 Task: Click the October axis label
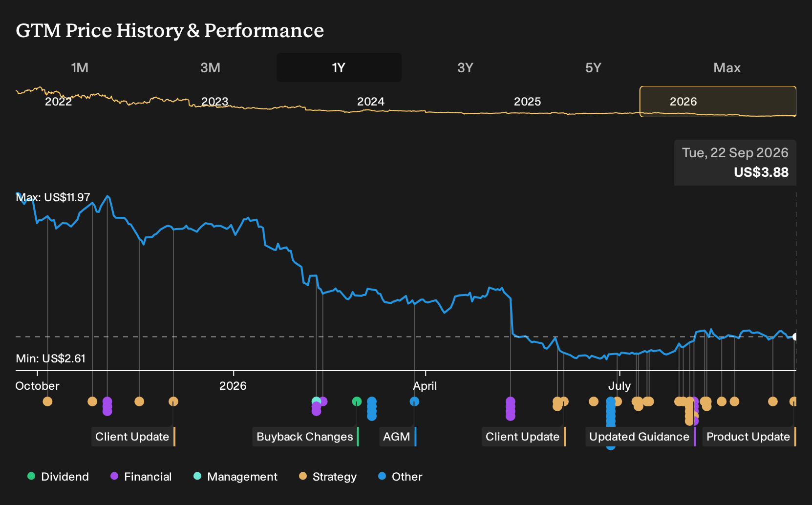tap(37, 386)
